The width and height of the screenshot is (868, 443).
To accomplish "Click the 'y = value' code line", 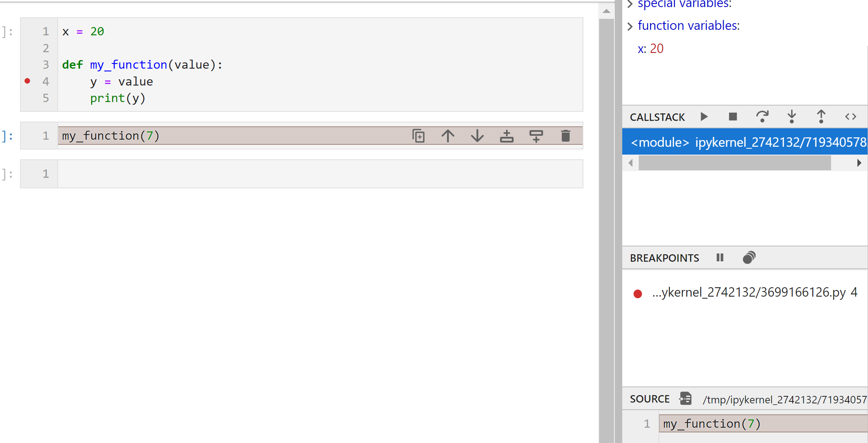I will (x=121, y=82).
